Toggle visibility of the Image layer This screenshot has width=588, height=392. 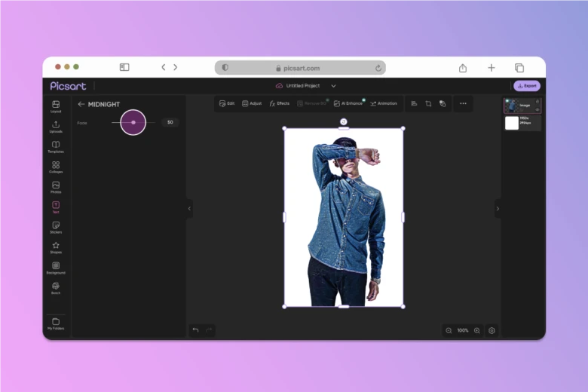click(x=537, y=110)
